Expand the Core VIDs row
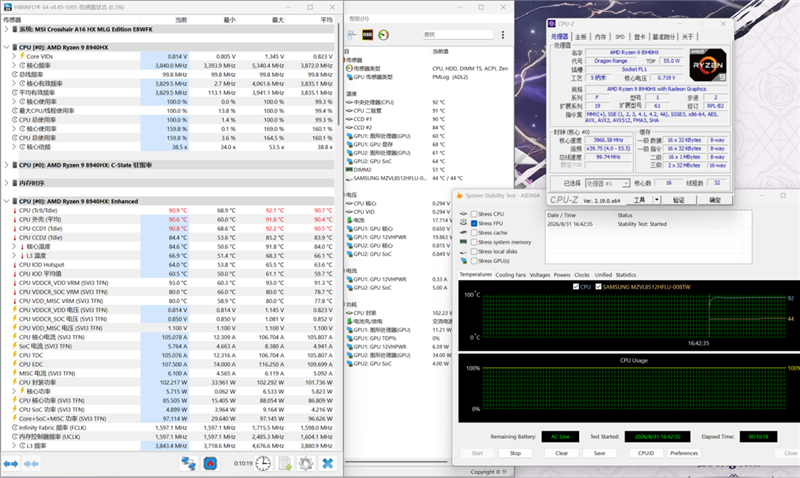 [x=14, y=56]
